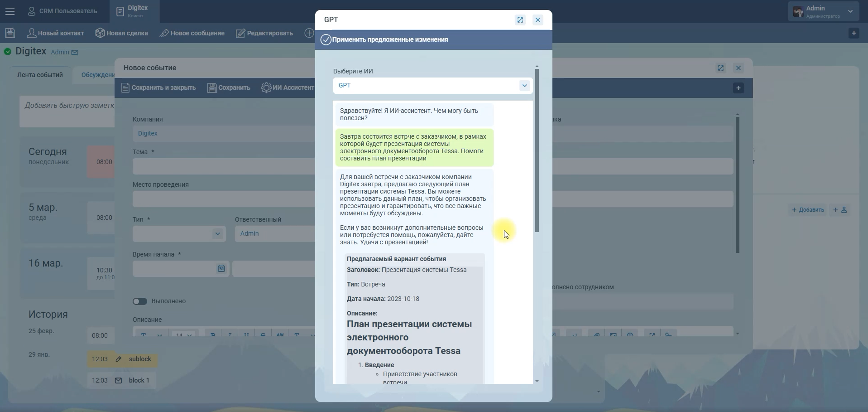Toggle the Выполнено switch

coord(140,301)
